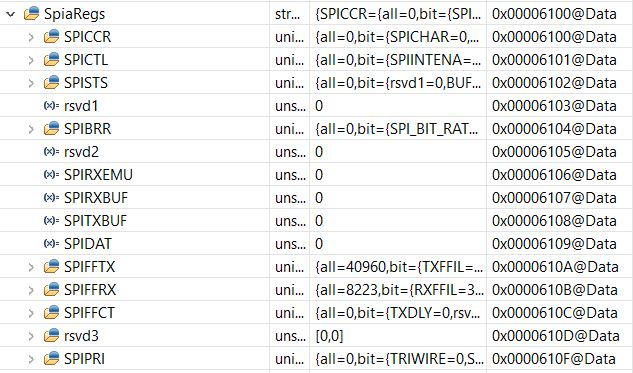
Task: Expand the SPISTS union entry
Action: coord(31,83)
